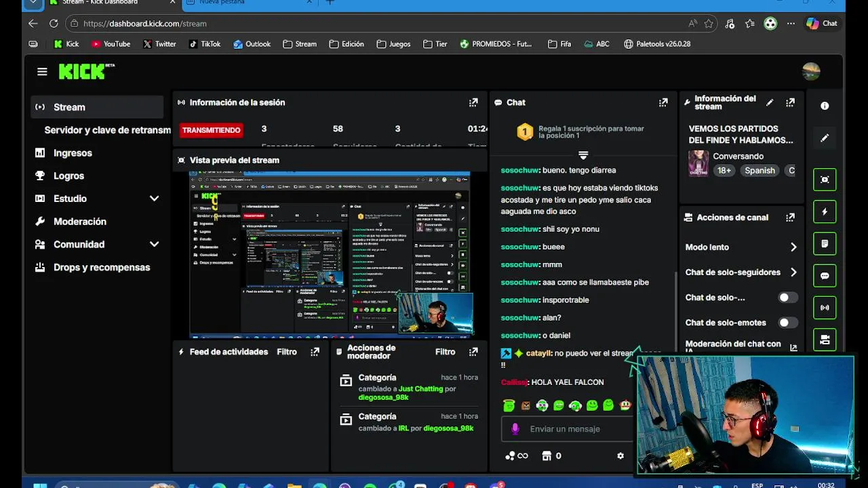Open the hamburger menu next to Kick logo
Image resolution: width=868 pixels, height=488 pixels.
[x=42, y=72]
